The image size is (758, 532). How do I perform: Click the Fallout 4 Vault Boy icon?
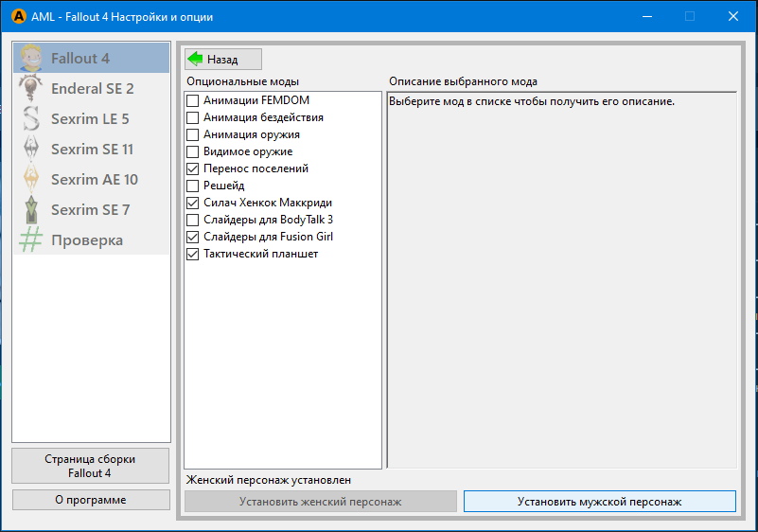32,59
